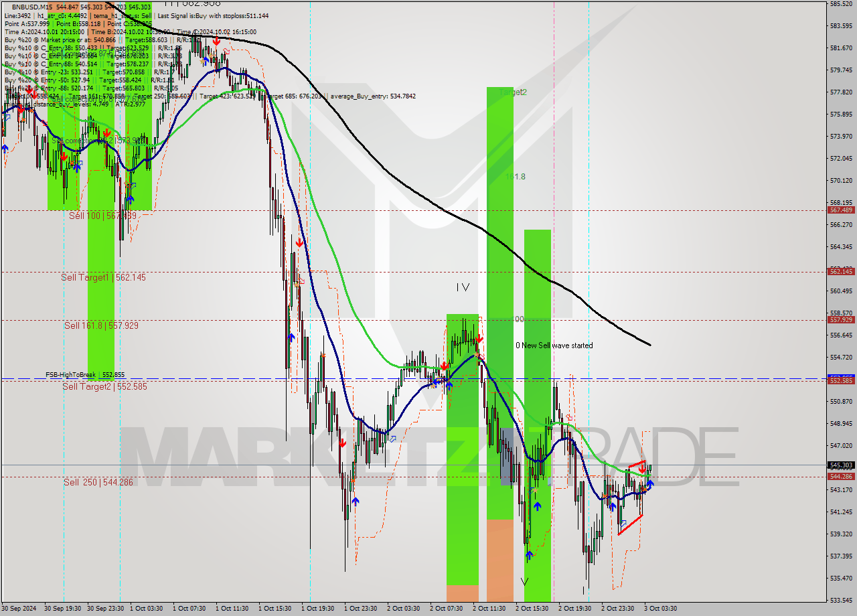The image size is (857, 616).
Task: Click the '1 Oct 23:30' time axis label
Action: 360,609
